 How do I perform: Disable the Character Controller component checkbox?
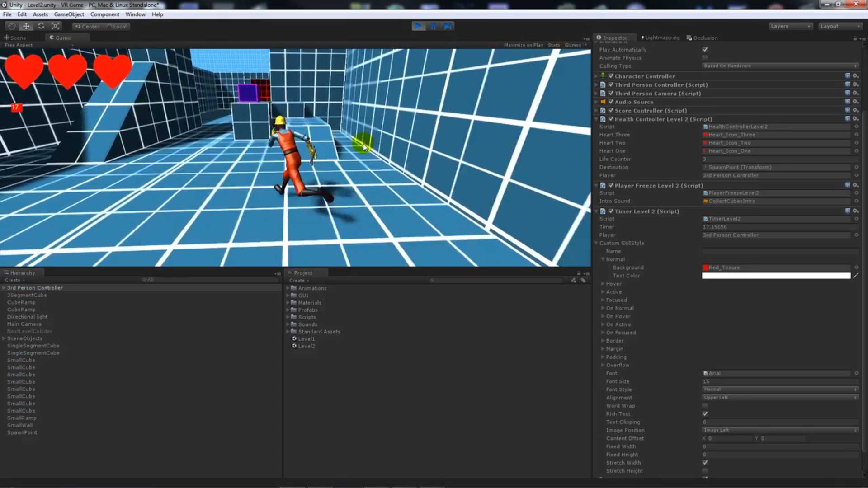611,76
